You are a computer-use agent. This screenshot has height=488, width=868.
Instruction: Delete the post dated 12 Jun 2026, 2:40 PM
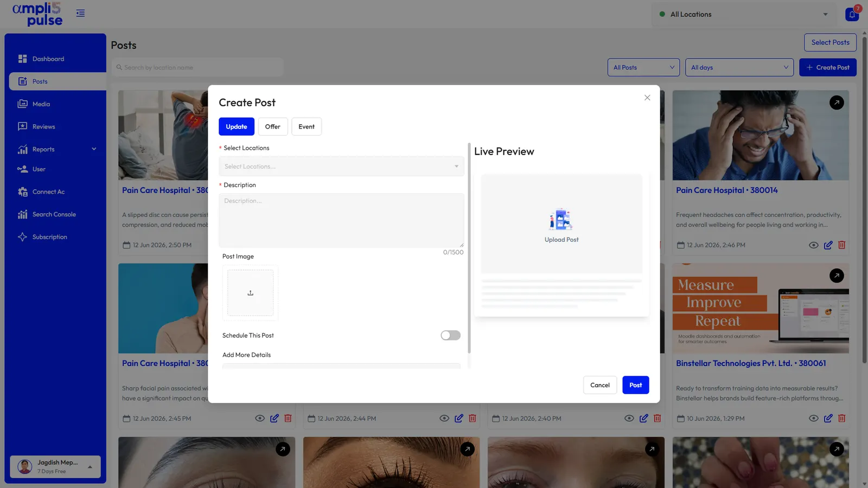[658, 419]
